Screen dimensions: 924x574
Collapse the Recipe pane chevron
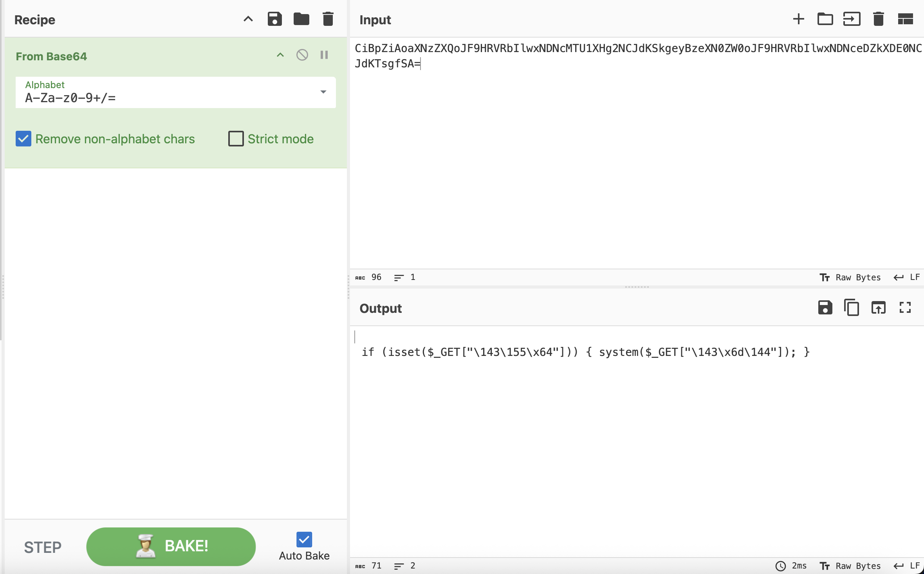pyautogui.click(x=248, y=19)
